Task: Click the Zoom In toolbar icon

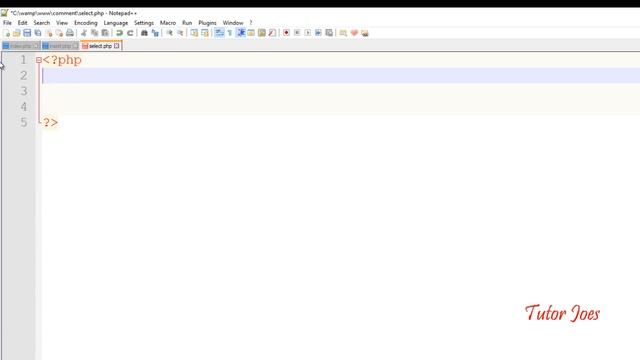Action: (x=169, y=33)
